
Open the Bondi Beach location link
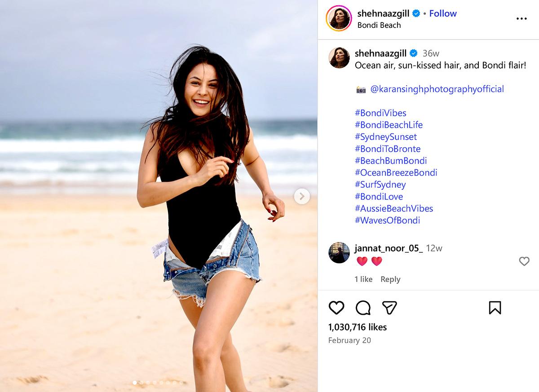coord(379,25)
